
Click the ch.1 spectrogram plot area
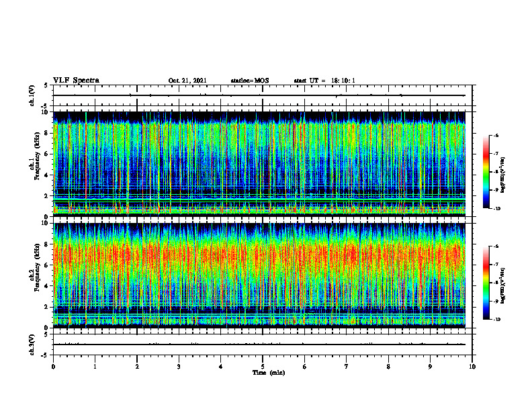click(x=259, y=164)
